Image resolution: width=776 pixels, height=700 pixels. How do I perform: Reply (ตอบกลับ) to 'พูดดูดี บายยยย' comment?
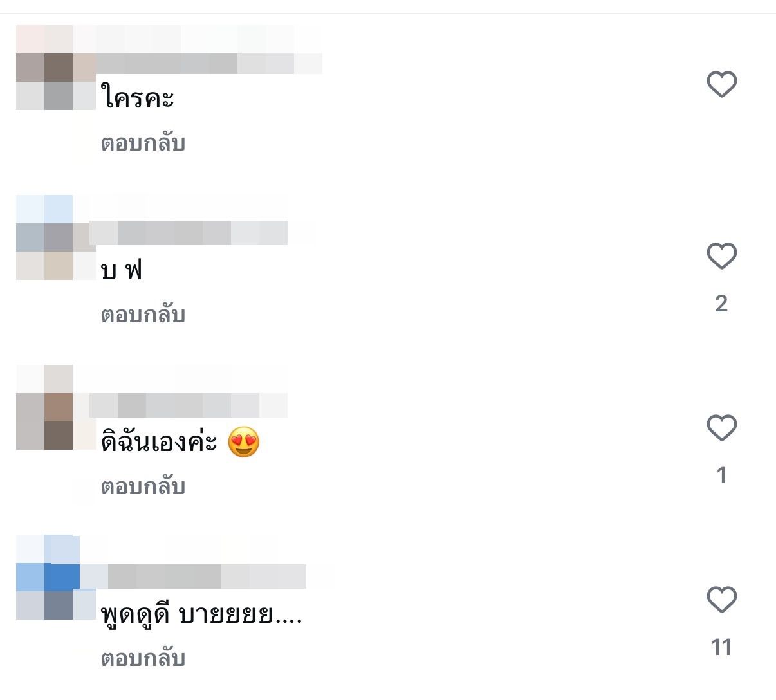tap(143, 658)
